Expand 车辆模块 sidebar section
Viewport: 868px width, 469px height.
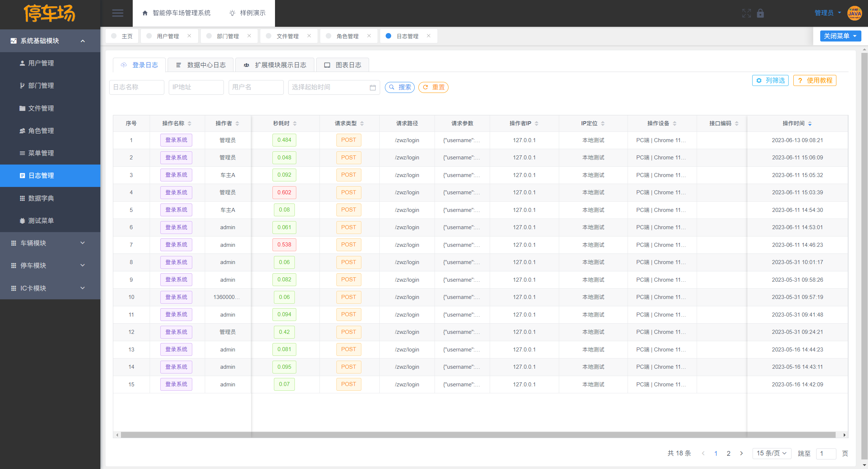(x=49, y=243)
